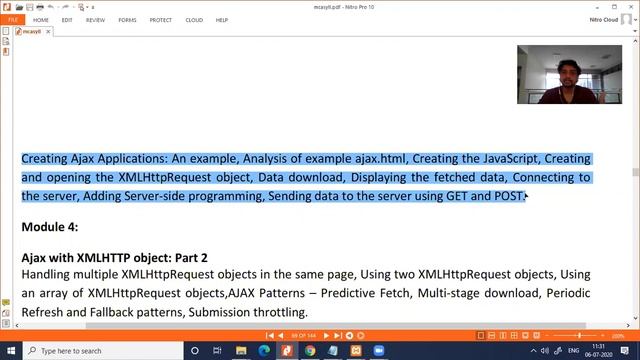Click the next view circular arrow
The width and height of the screenshot is (640, 360).
[361, 336]
